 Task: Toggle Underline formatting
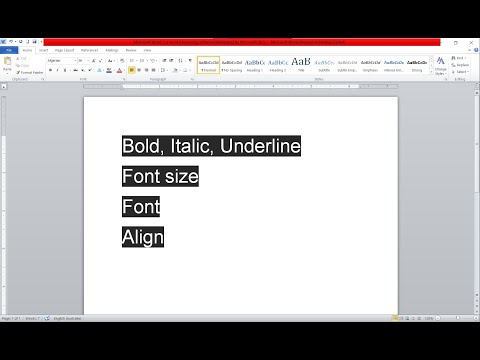(65, 70)
